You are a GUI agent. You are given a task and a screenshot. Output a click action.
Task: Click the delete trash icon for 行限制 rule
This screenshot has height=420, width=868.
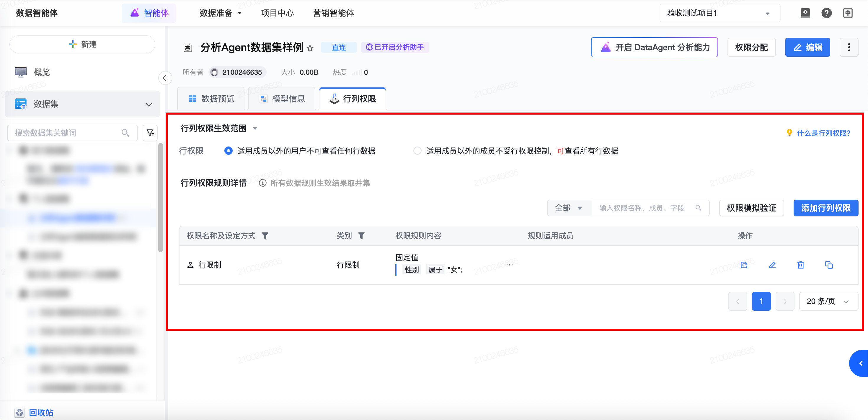click(800, 265)
